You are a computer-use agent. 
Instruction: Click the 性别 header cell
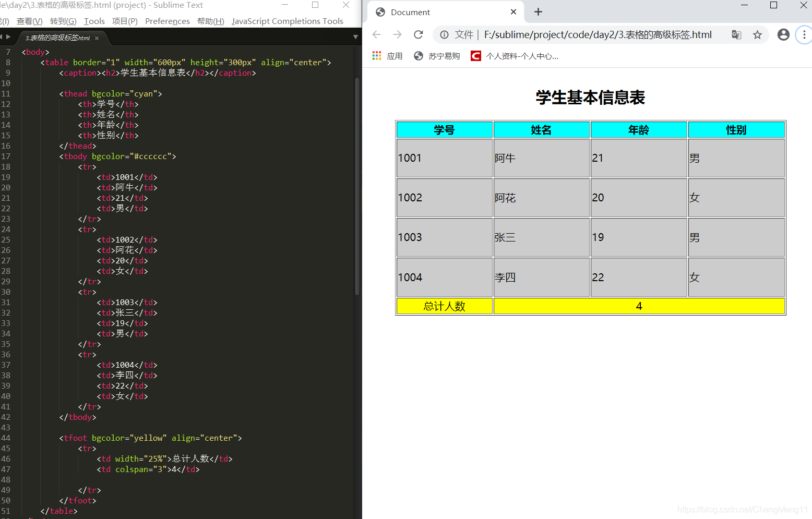(x=736, y=130)
